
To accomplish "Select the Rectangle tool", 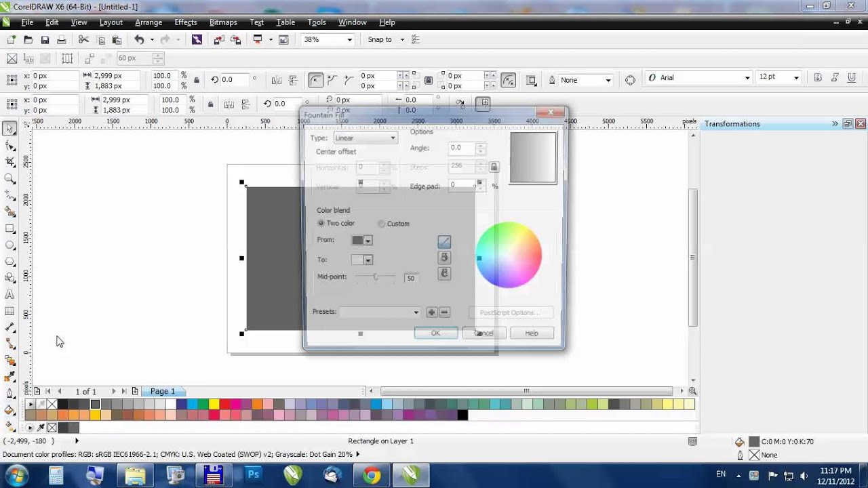I will pyautogui.click(x=10, y=228).
